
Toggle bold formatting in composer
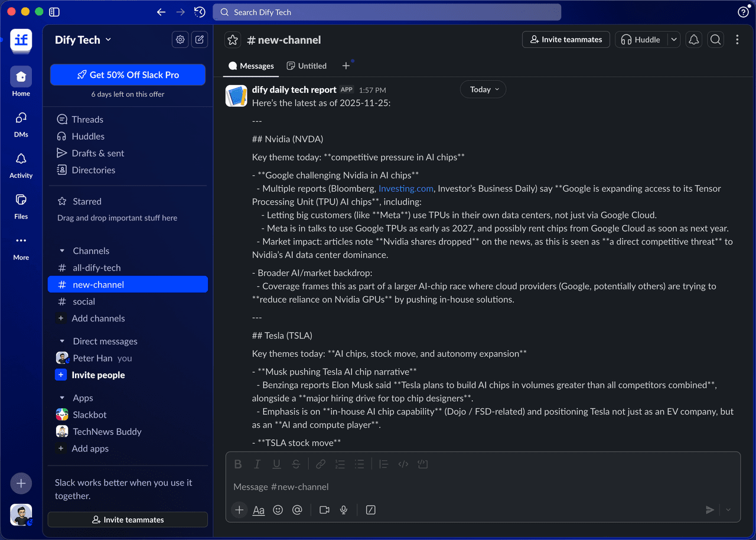click(x=238, y=464)
